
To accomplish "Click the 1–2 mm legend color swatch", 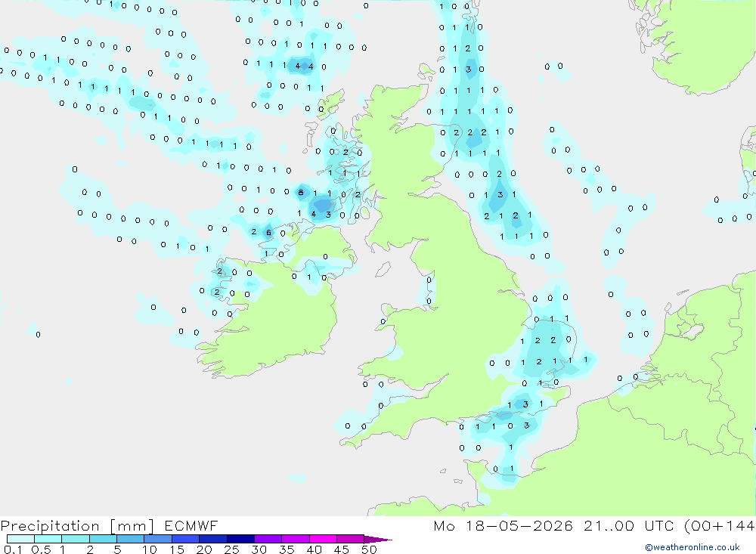I will (x=75, y=539).
